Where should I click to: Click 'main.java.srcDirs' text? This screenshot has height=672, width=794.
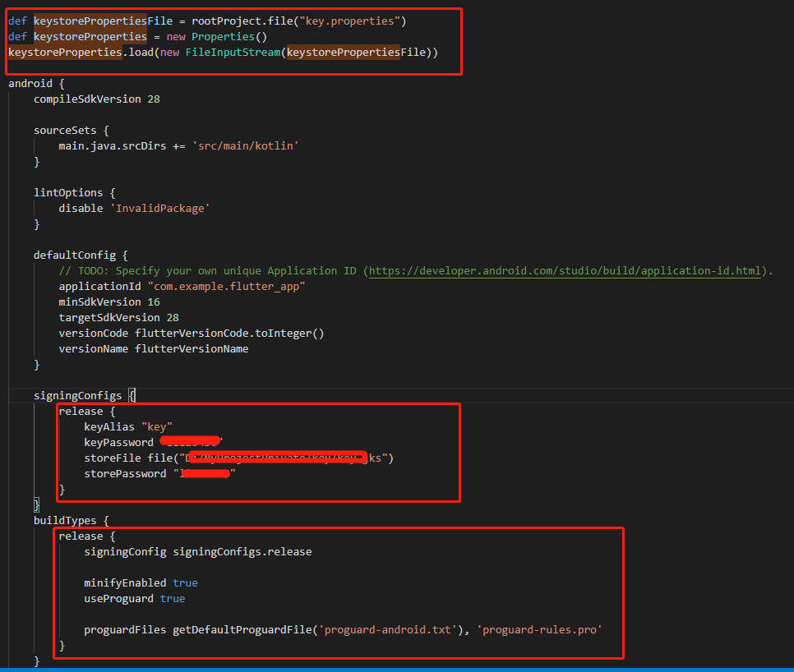point(113,145)
